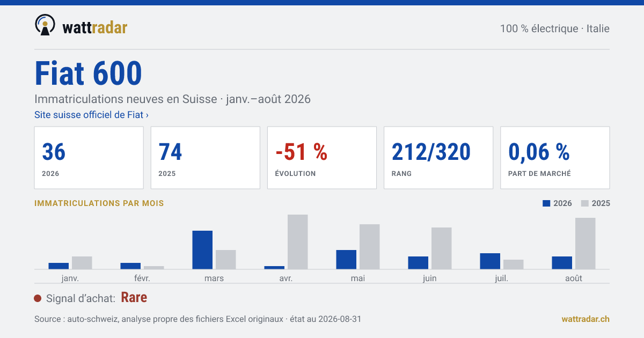This screenshot has width=644, height=338.
Task: Click the blue 2026 legend swatch
Action: (x=547, y=203)
